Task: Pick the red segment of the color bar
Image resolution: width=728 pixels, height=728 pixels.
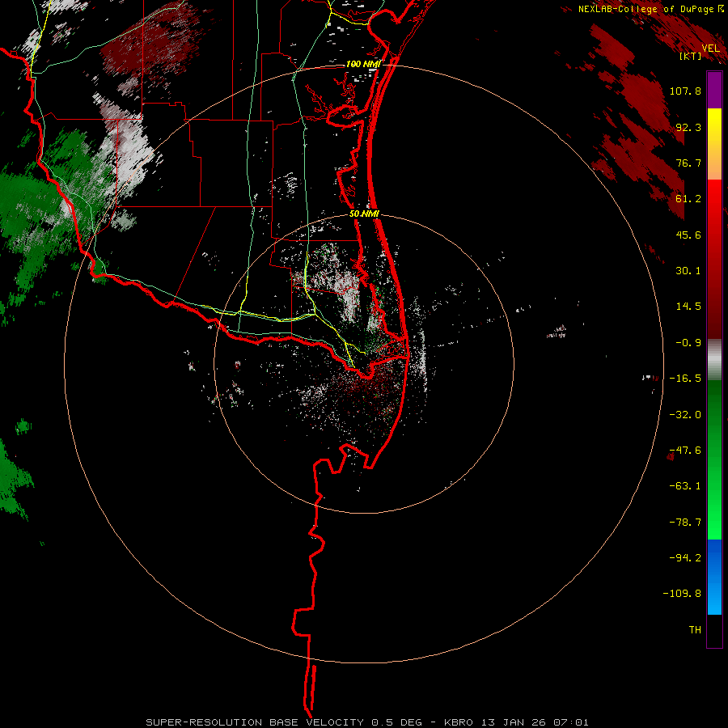Action: point(714,259)
